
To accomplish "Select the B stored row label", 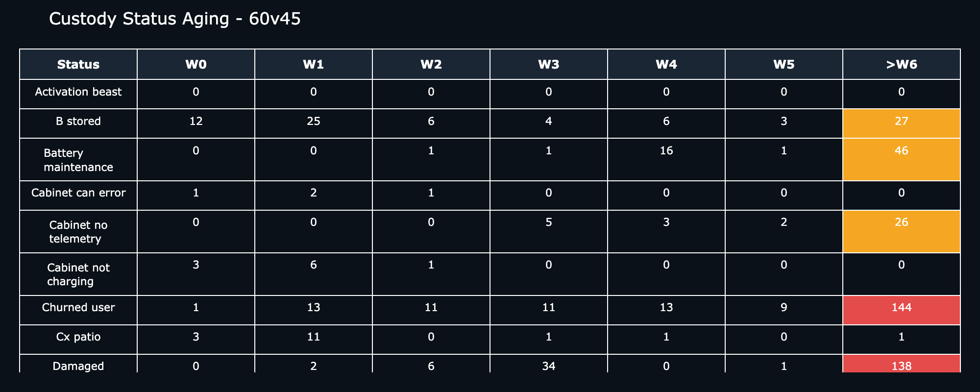I will tap(78, 121).
